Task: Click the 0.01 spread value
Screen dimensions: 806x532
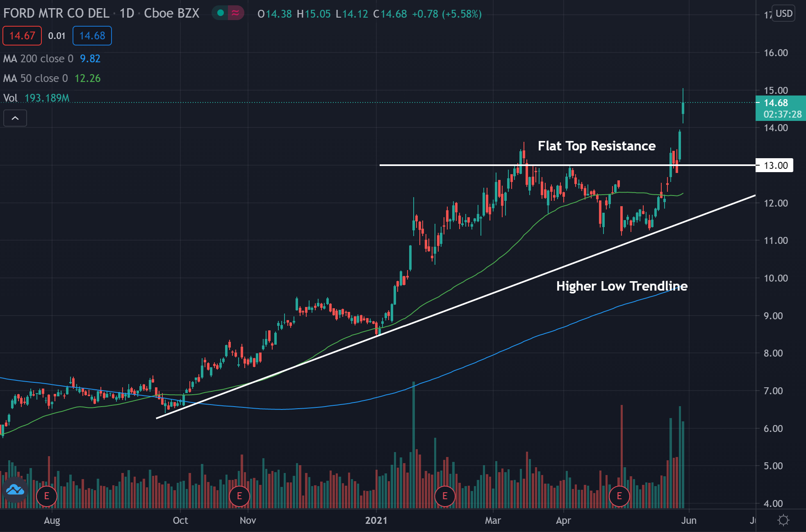Action: pyautogui.click(x=57, y=36)
